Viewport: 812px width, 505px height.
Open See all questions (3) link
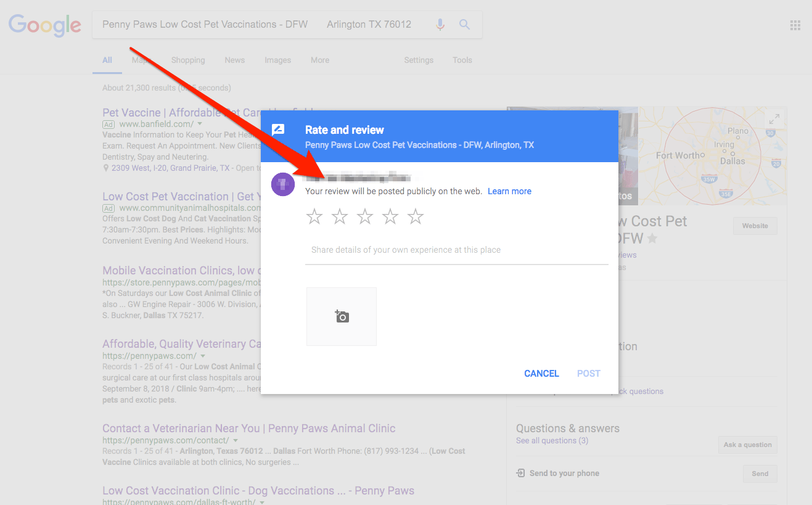(552, 441)
